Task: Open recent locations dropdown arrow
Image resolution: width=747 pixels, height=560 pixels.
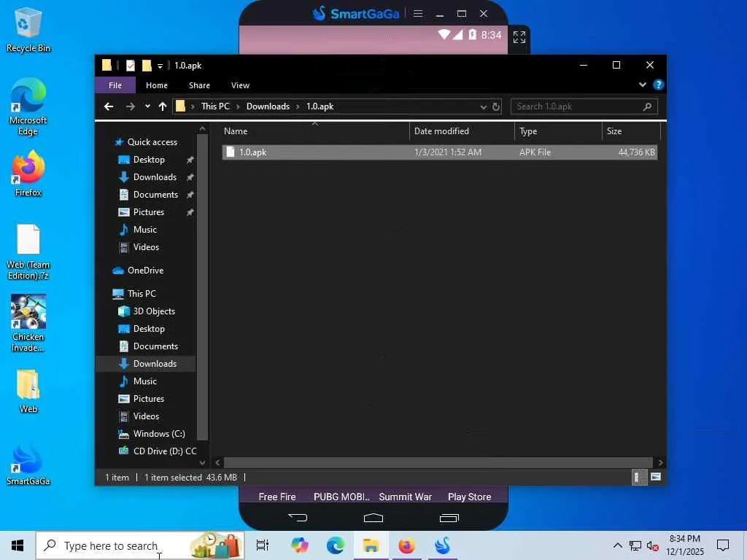Action: coord(147,106)
